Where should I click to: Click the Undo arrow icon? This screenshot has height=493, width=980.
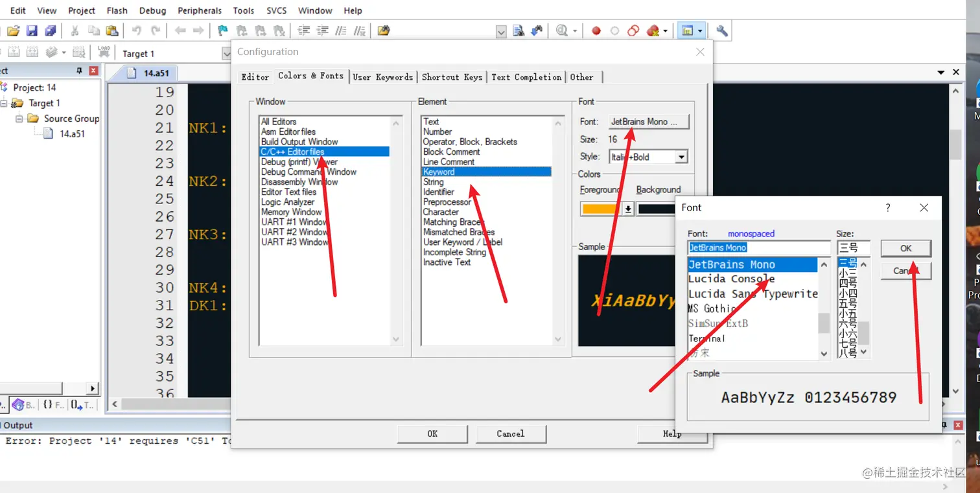(137, 30)
